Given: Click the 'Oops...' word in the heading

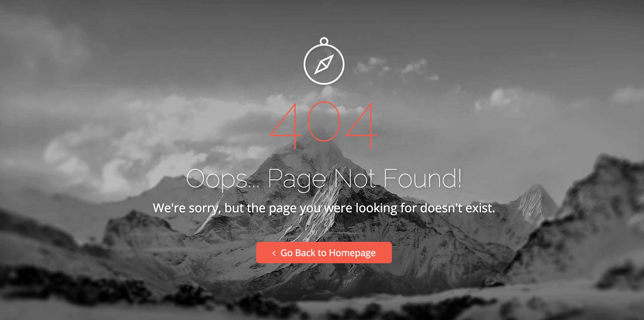Looking at the screenshot, I should 223,179.
